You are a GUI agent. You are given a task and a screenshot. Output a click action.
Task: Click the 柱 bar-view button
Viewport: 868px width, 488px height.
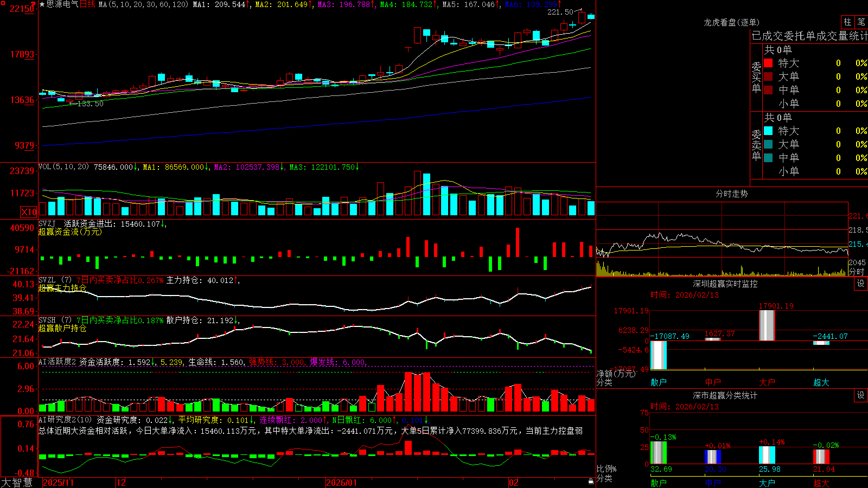click(x=847, y=22)
